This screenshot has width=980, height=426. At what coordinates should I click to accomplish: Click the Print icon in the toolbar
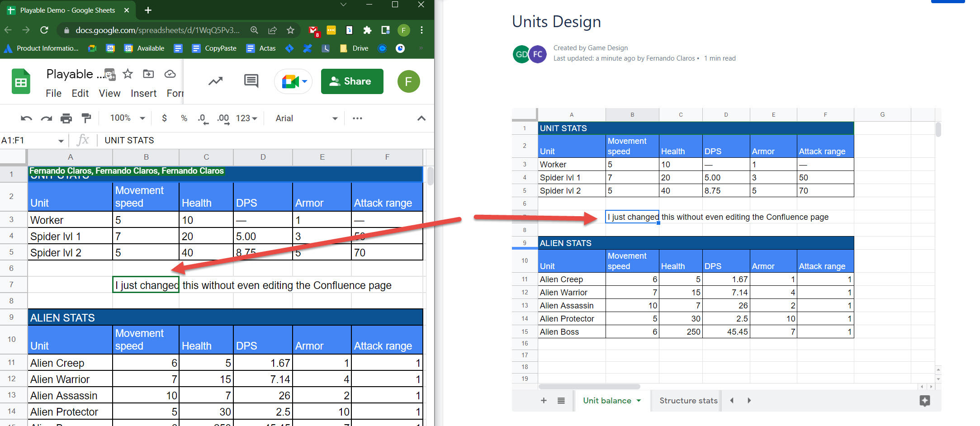tap(66, 118)
